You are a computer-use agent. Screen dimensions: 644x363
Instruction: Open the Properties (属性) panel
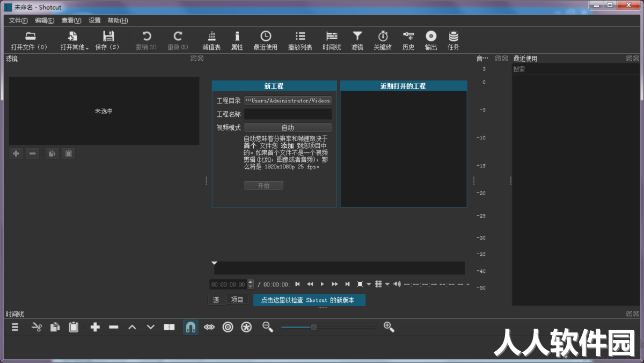tap(237, 40)
